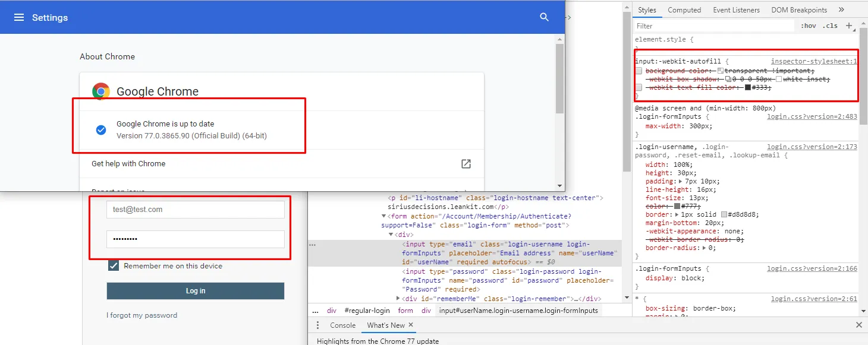Viewport: 868px width, 345px height.
Task: Select the input type="password" element node
Action: coord(507,280)
